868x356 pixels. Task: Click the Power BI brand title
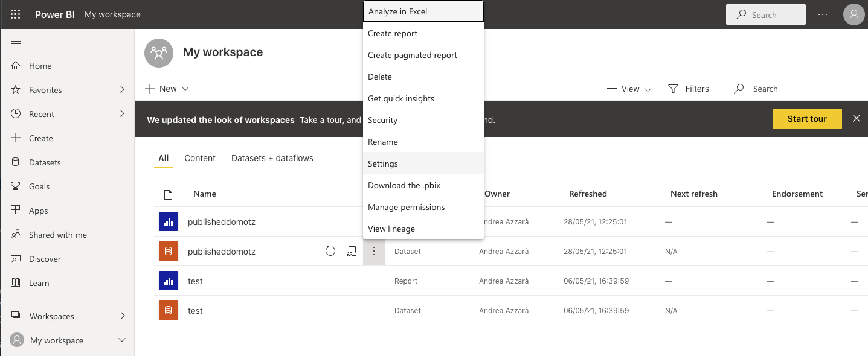coord(55,14)
